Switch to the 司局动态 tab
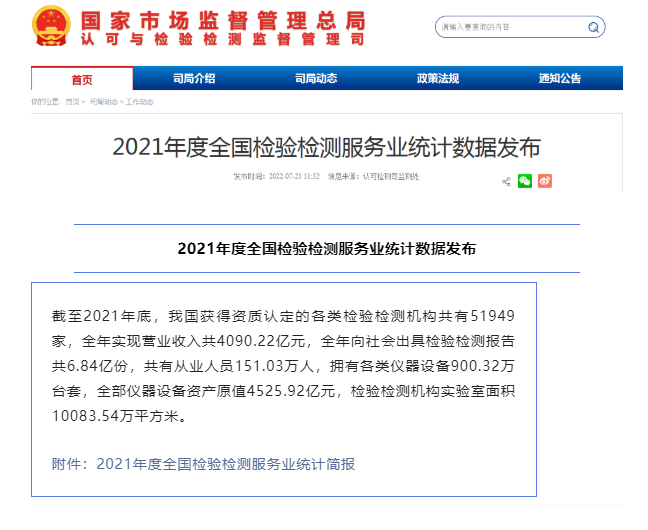648x530 pixels. coord(315,78)
